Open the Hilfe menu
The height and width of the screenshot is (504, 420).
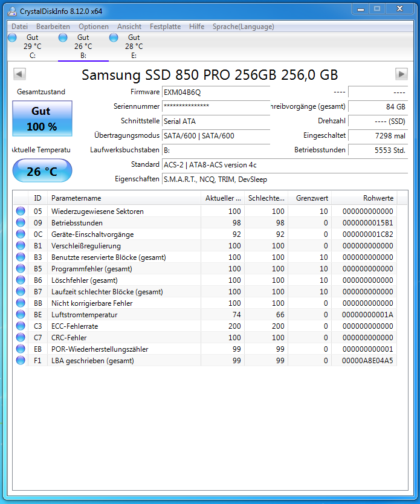pos(196,27)
